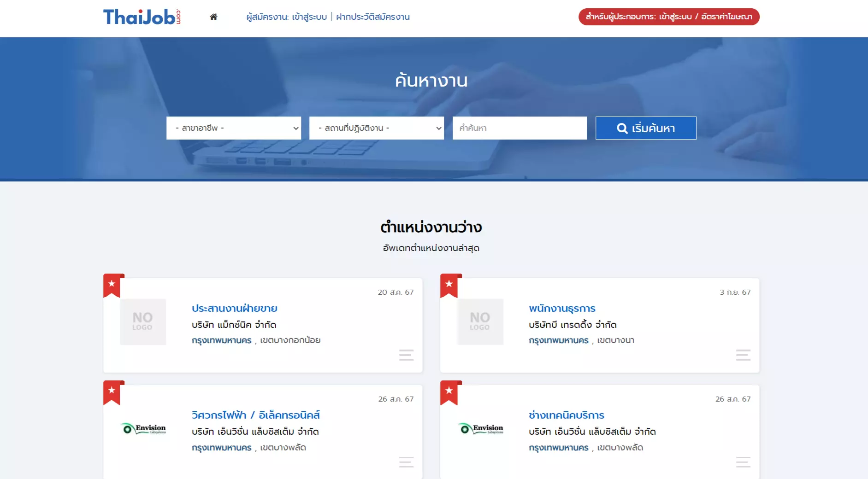Open the สาขาอาชีพ dropdown
The height and width of the screenshot is (479, 868).
tap(234, 128)
